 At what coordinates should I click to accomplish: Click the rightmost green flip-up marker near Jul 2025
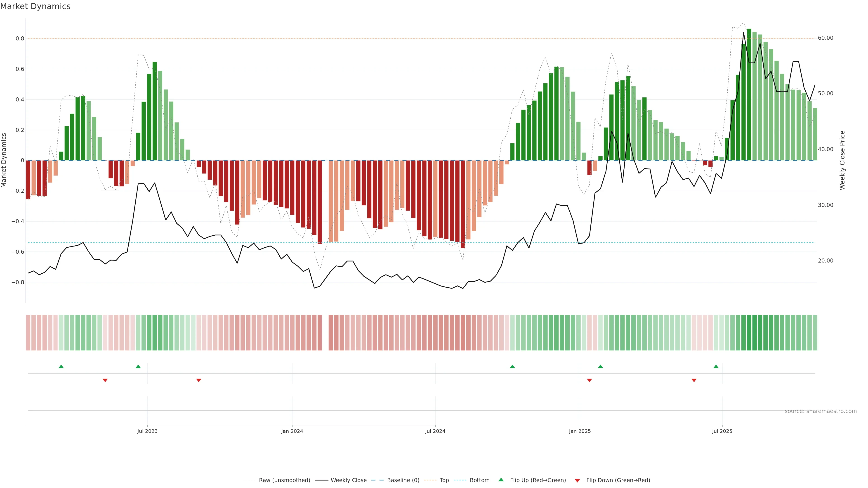tap(716, 366)
